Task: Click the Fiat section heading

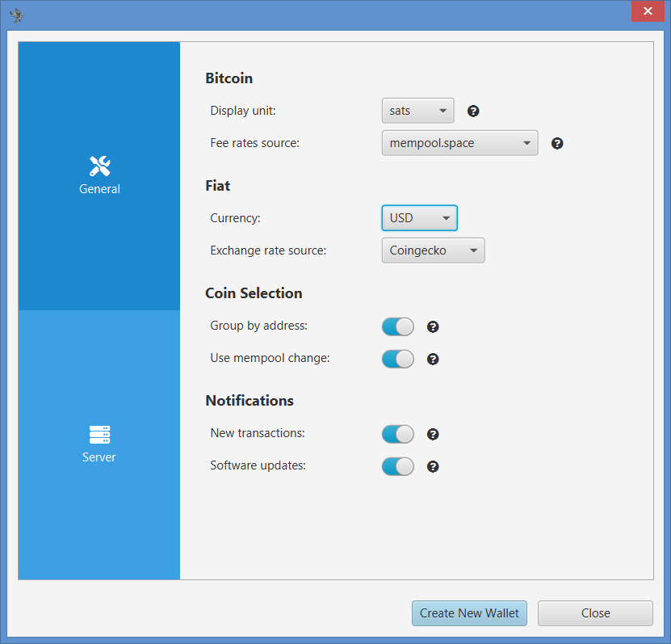Action: 218,186
